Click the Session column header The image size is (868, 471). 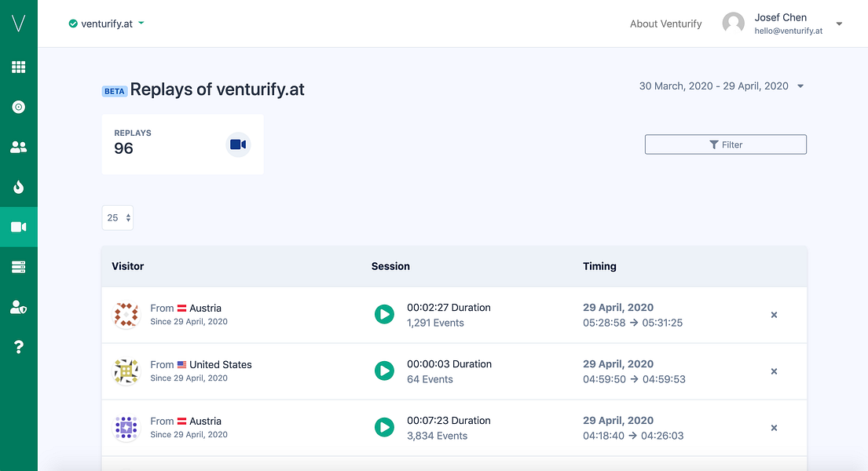391,266
